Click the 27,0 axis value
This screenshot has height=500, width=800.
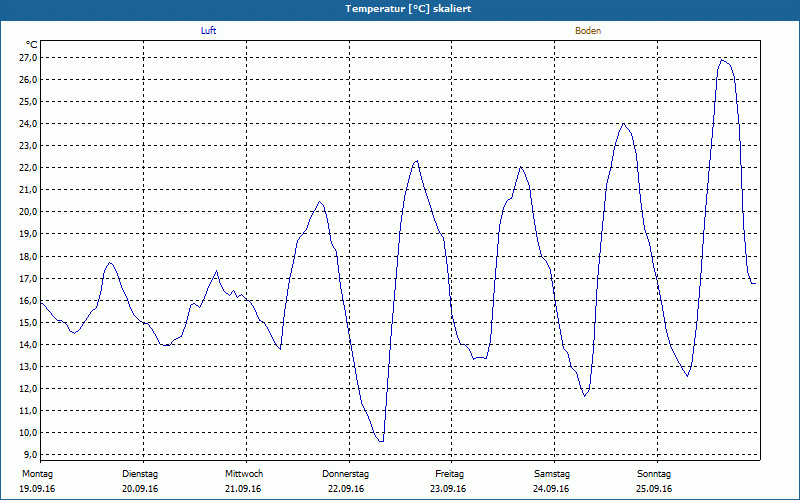click(x=28, y=58)
